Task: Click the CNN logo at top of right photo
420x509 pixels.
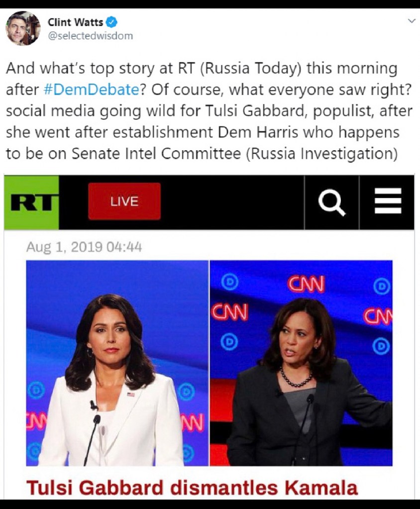Action: (x=306, y=285)
